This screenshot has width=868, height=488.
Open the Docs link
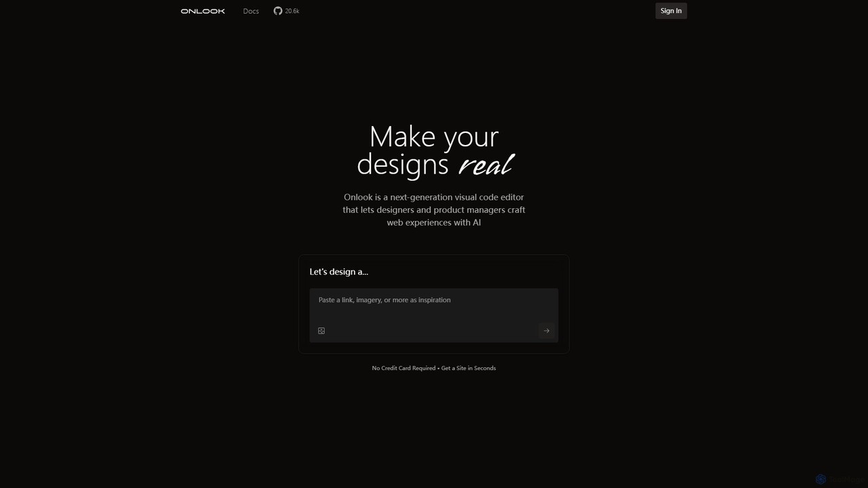[251, 11]
